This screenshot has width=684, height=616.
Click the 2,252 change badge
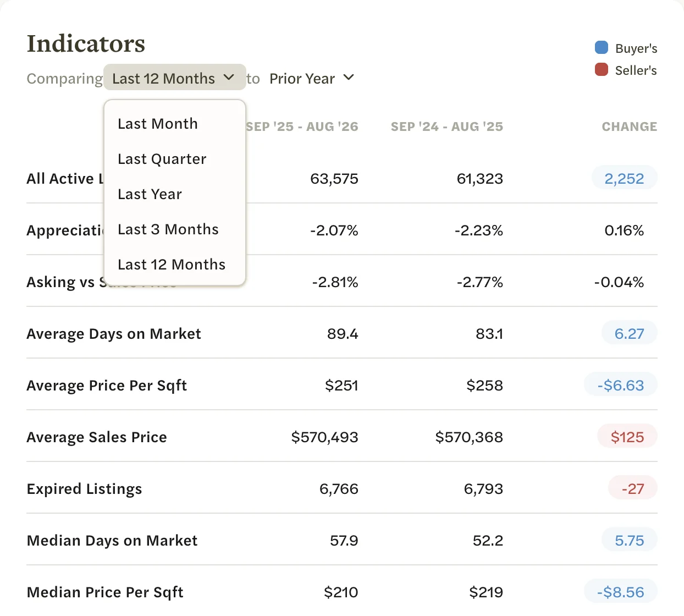point(624,178)
